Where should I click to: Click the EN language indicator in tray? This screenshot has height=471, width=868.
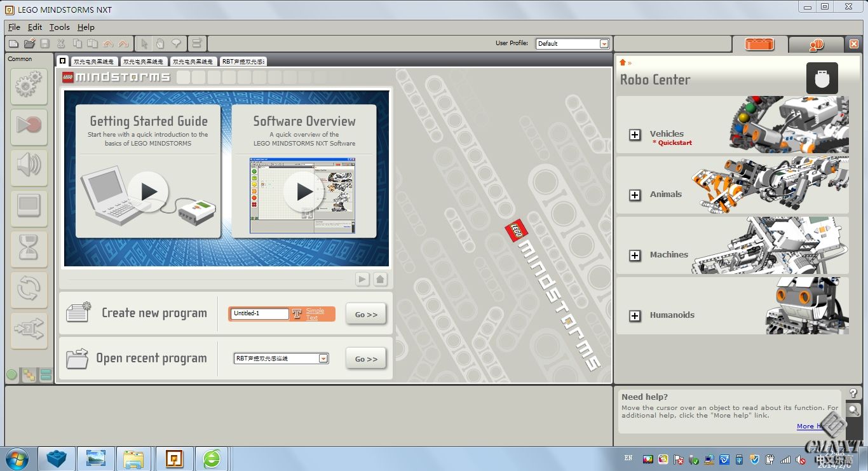click(x=628, y=458)
